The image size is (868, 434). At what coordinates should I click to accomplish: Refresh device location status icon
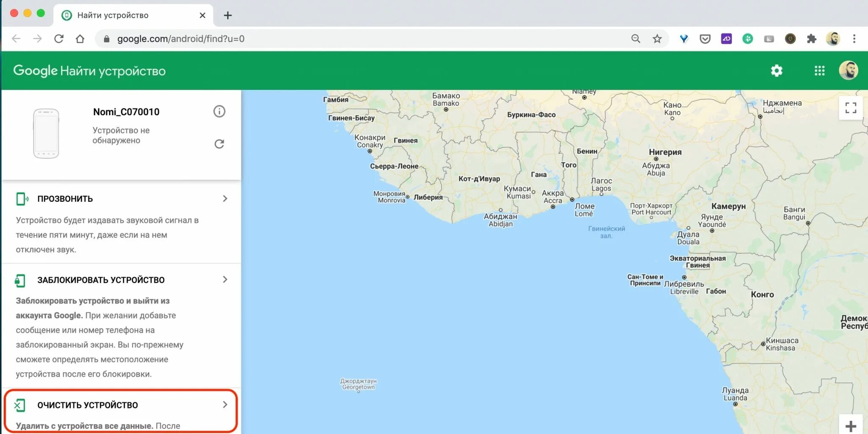[219, 144]
